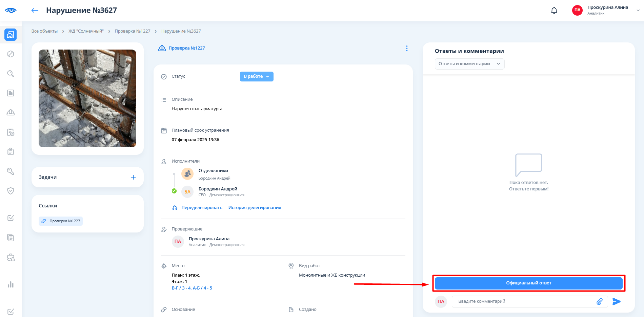Click the send comment arrow icon
The image size is (644, 317).
[x=616, y=301]
